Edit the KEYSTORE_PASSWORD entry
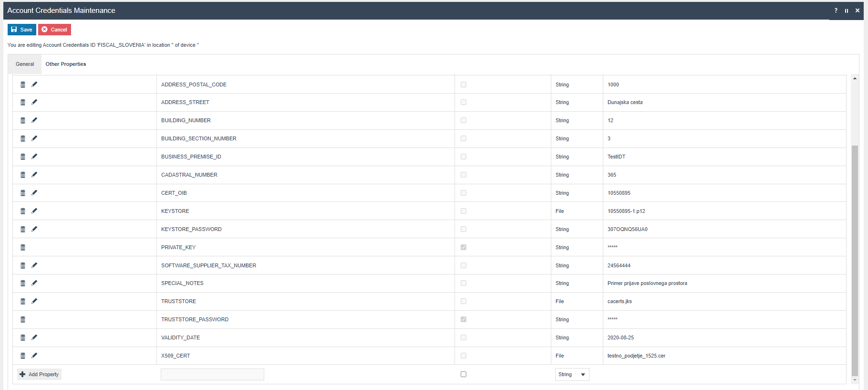The width and height of the screenshot is (868, 390). tap(34, 229)
